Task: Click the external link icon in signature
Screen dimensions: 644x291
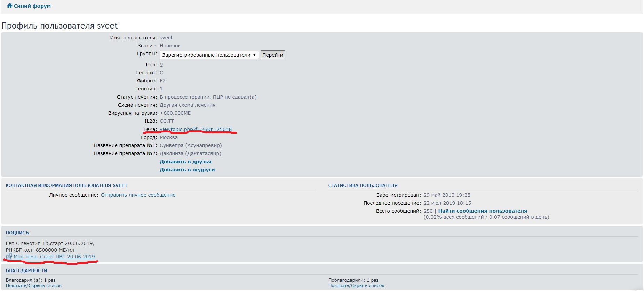Action: pos(9,257)
